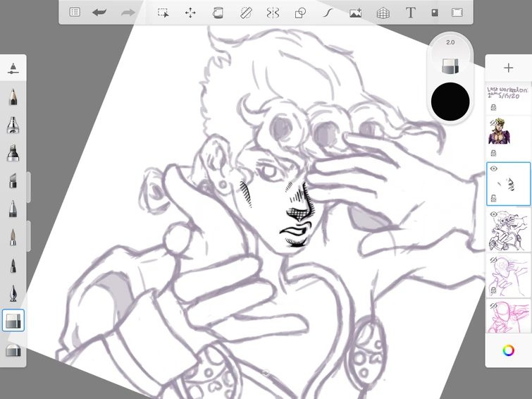Open the brush puck showing 2.0

point(450,56)
